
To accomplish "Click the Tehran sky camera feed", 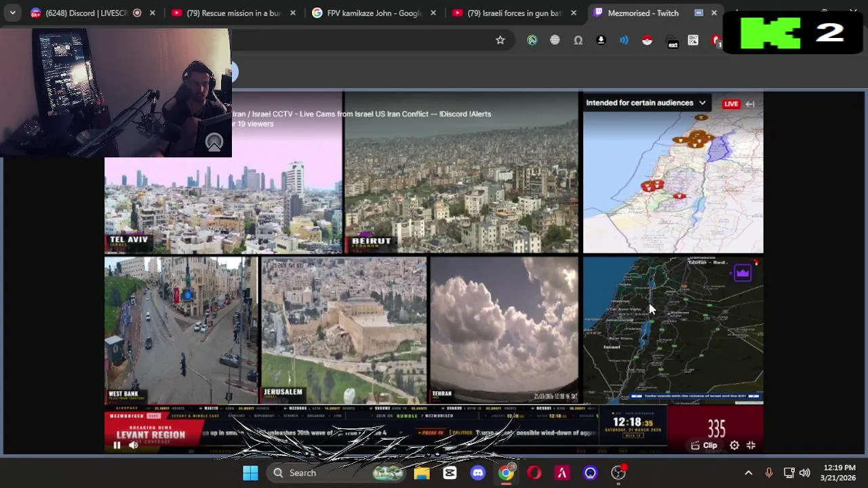I will tap(504, 330).
